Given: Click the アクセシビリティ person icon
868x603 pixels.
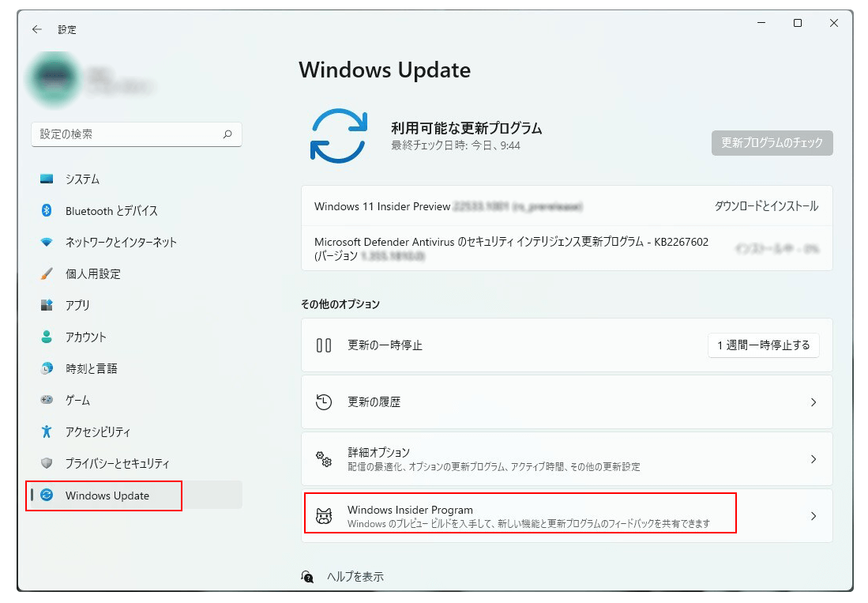Looking at the screenshot, I should [47, 432].
